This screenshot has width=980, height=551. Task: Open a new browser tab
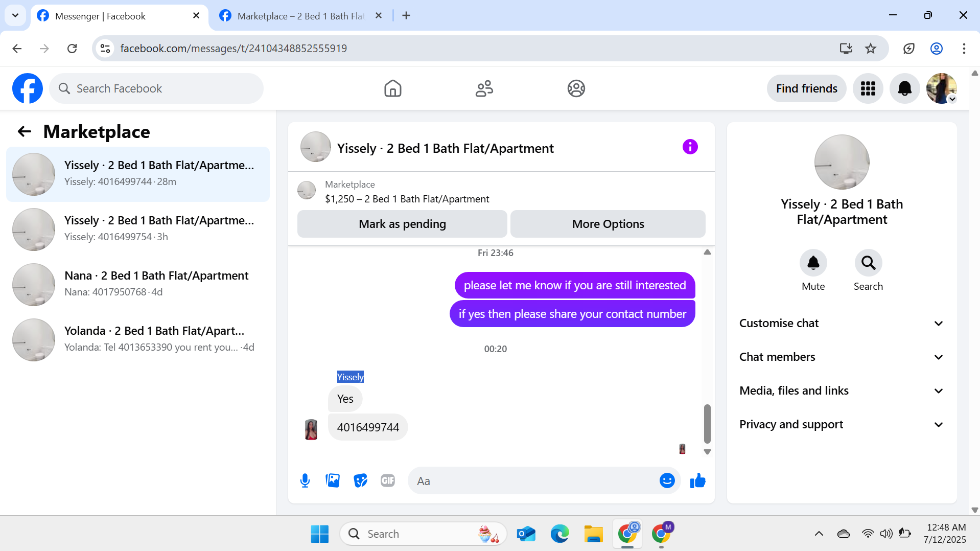point(406,16)
